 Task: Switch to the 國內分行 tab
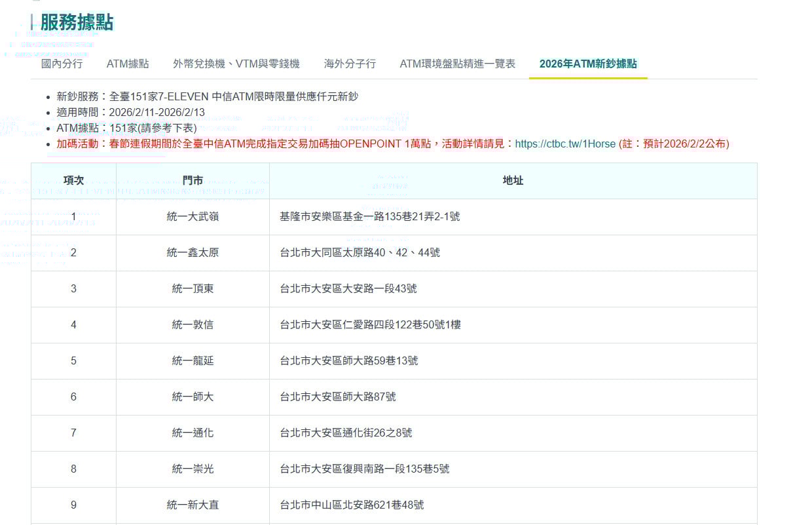pos(62,64)
